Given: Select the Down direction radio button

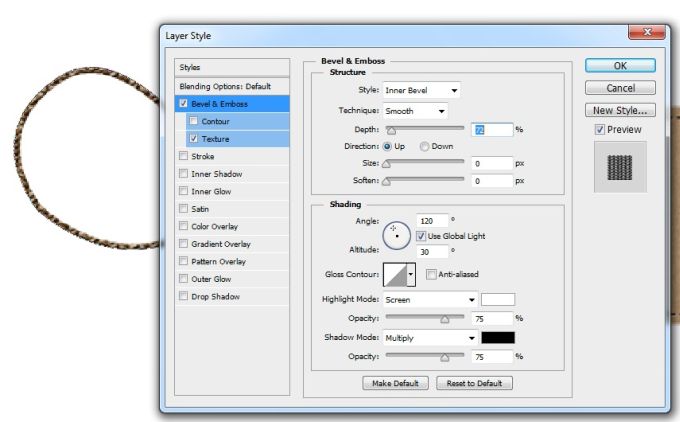Looking at the screenshot, I should 424,147.
